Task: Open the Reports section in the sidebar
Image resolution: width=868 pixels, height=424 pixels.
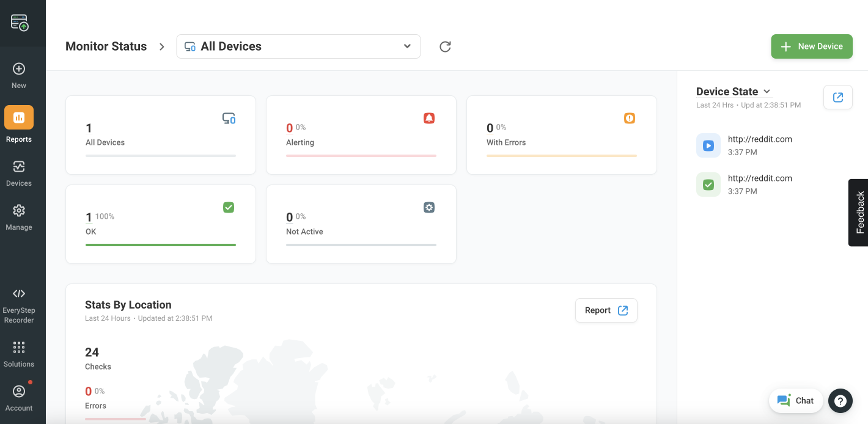Action: 18,122
